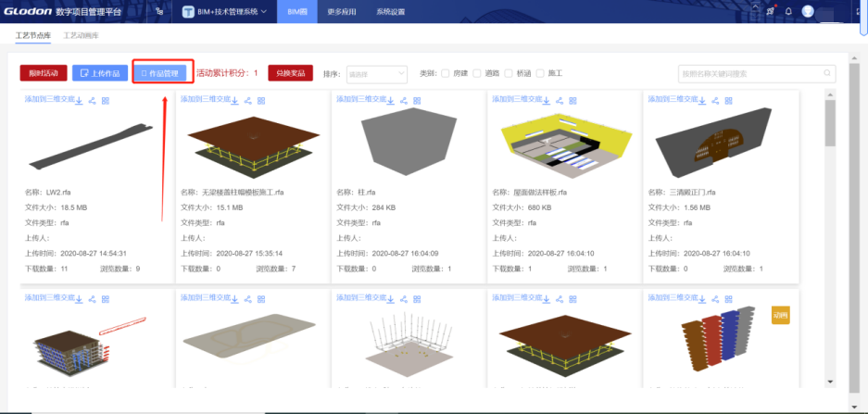Expand the BIM+技术管理系统 dropdown

click(225, 12)
